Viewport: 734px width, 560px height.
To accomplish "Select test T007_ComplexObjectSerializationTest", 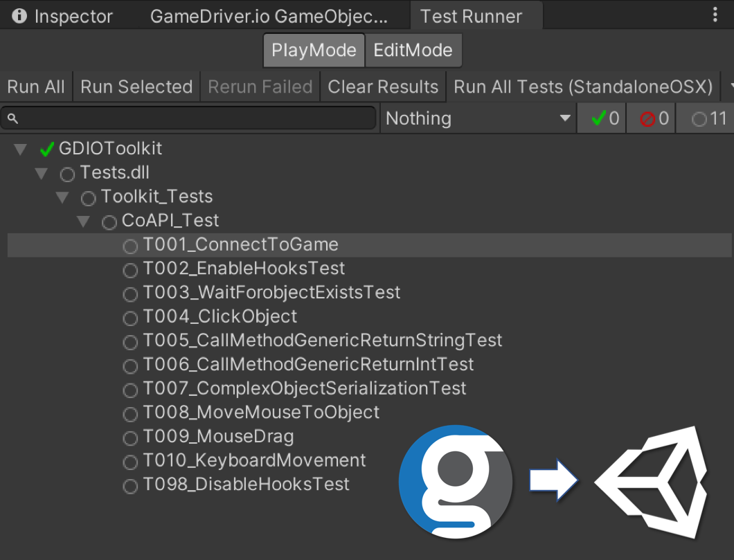I will [x=370, y=388].
